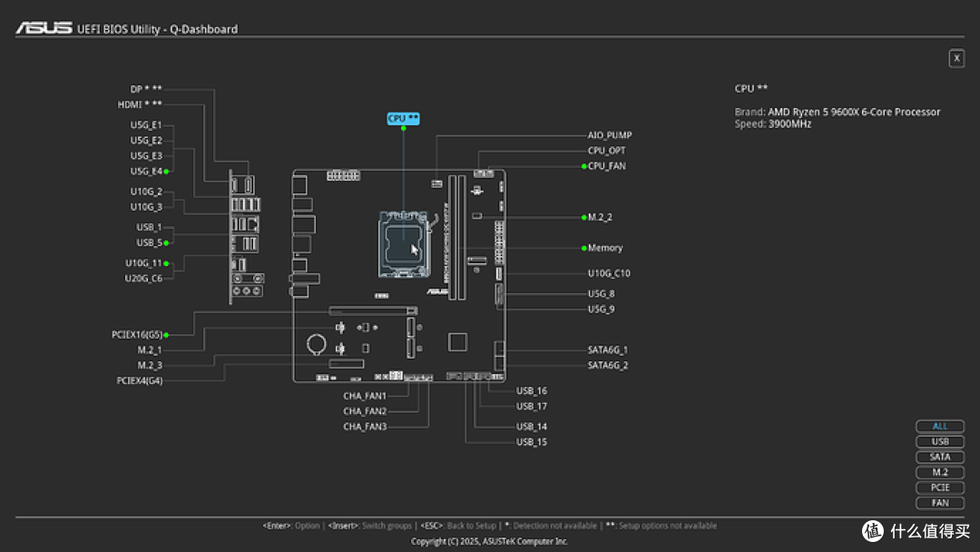Select the U5G_9 header label
This screenshot has width=980, height=552.
601,309
